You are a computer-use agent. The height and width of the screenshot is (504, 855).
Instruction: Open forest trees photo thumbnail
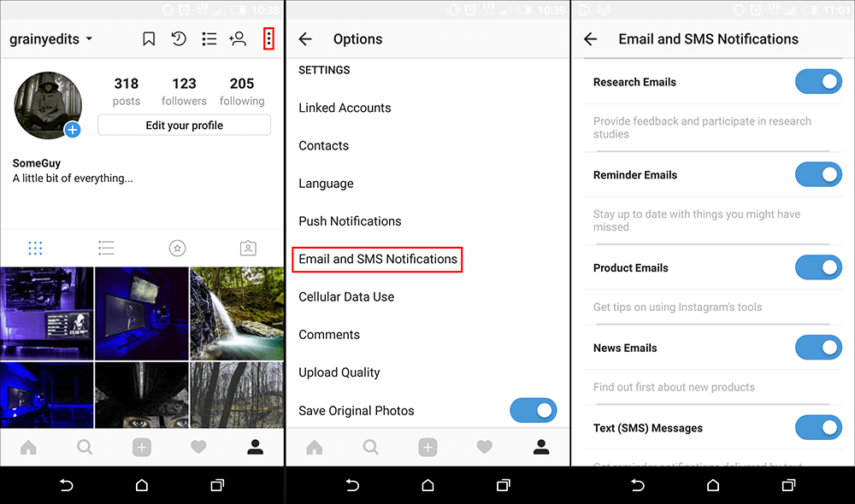pyautogui.click(x=237, y=395)
